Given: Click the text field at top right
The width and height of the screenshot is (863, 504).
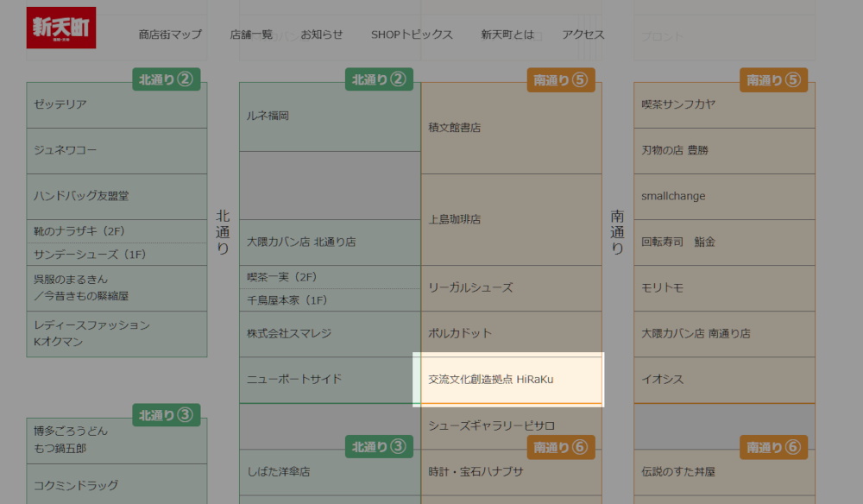Looking at the screenshot, I should pos(723,35).
